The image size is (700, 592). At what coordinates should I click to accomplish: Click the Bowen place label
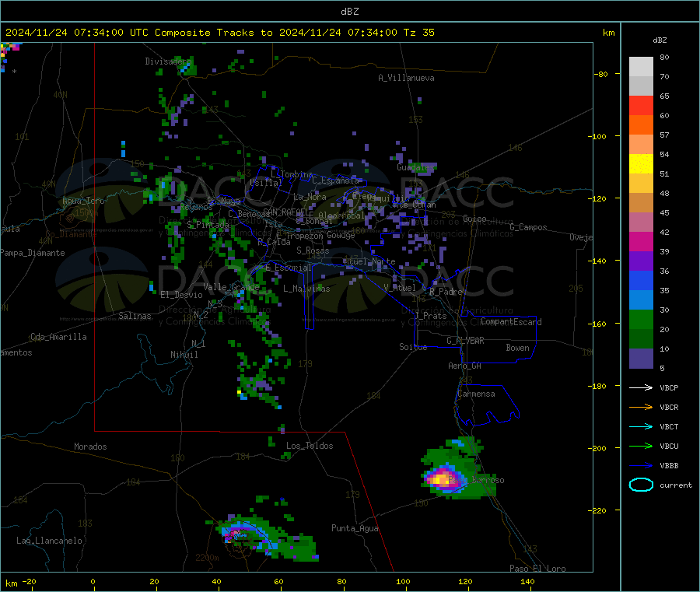517,348
